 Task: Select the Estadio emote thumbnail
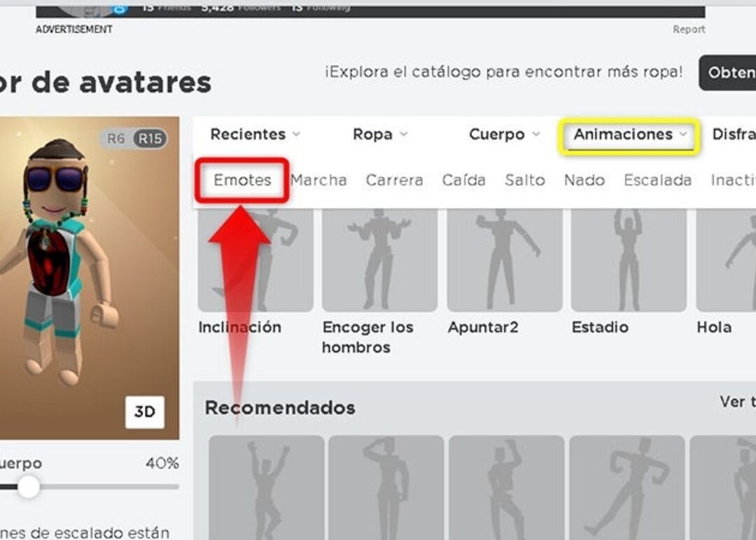[629, 260]
